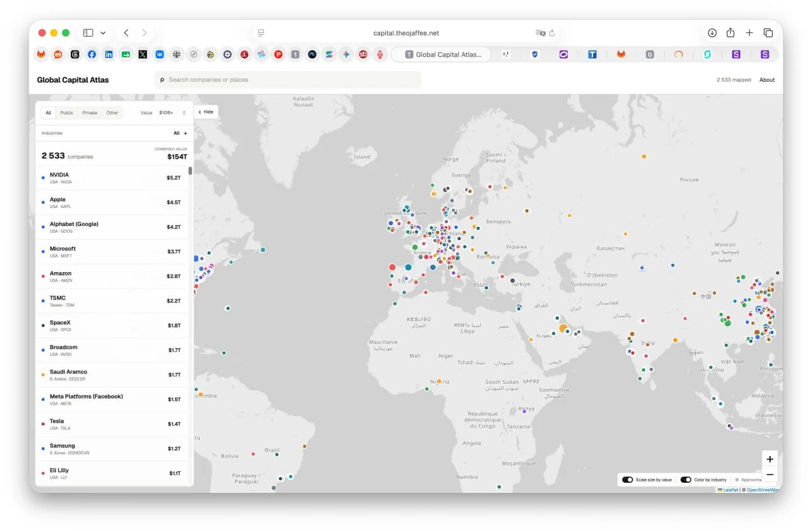Screen dimensions: 812x531
Task: Switch to the blue shield tab
Action: point(535,55)
